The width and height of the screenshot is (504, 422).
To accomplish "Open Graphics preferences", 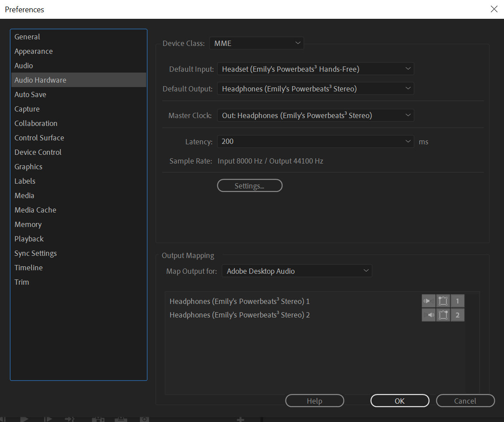I will click(79, 167).
